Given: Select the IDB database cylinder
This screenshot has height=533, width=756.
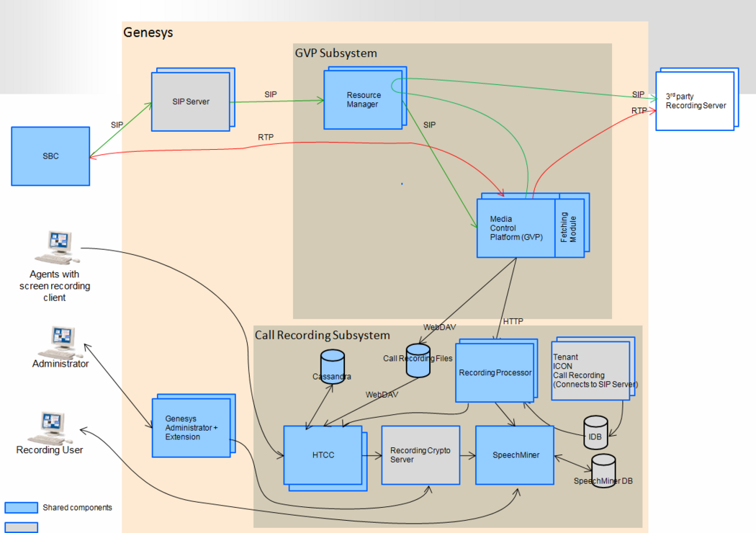Looking at the screenshot, I should (x=596, y=433).
